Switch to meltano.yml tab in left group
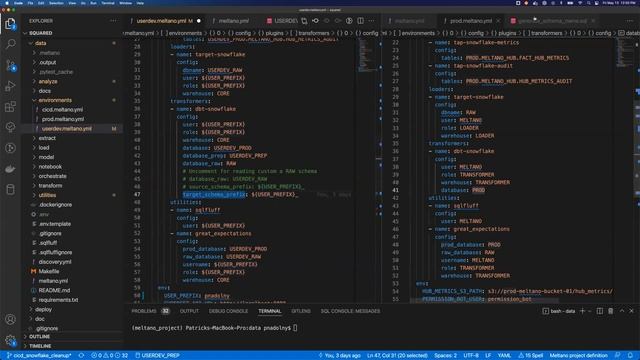The height and width of the screenshot is (360, 640). tap(233, 21)
